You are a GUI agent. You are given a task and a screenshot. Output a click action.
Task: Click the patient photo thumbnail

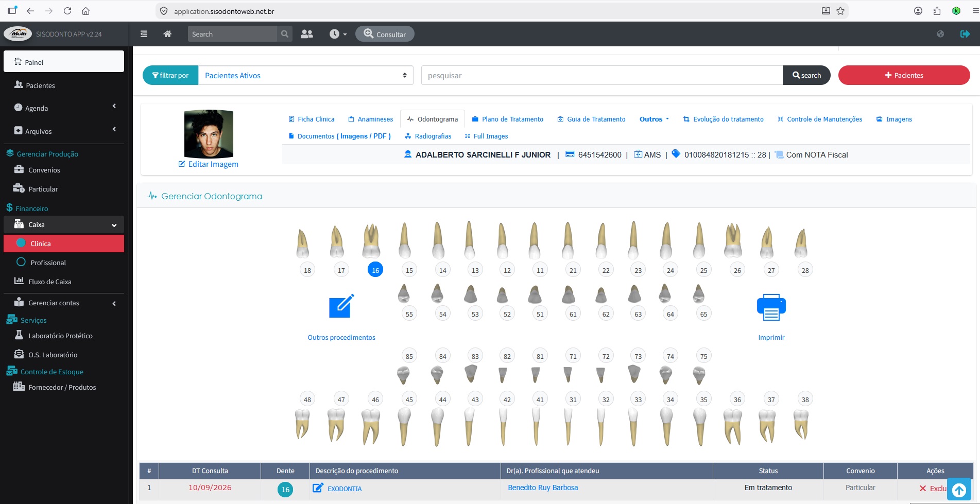tap(209, 134)
